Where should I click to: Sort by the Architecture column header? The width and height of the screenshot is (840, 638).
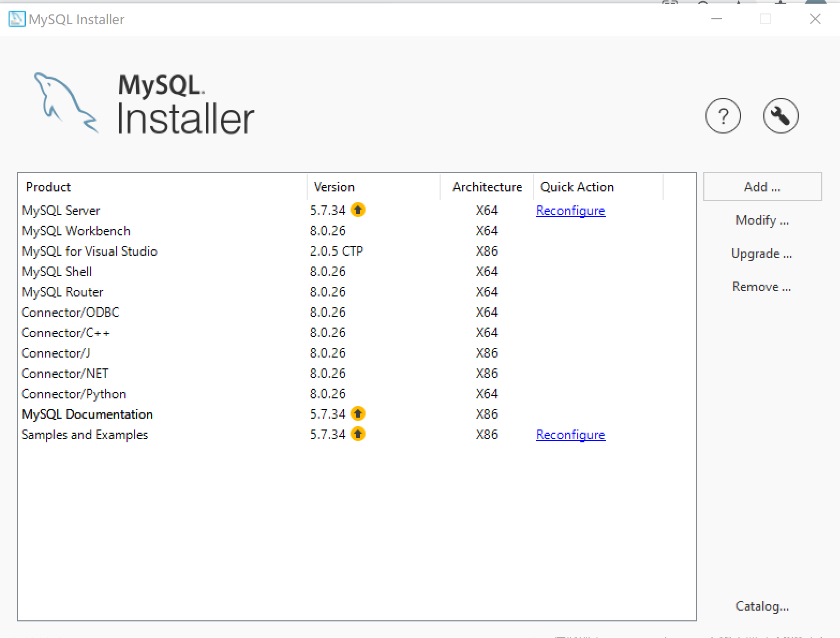click(487, 187)
